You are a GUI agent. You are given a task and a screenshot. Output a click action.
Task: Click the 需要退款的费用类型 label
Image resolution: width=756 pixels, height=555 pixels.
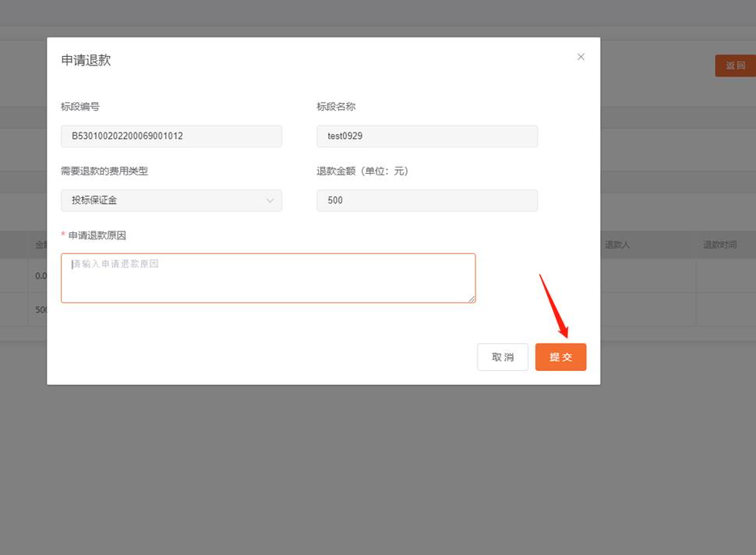(104, 171)
